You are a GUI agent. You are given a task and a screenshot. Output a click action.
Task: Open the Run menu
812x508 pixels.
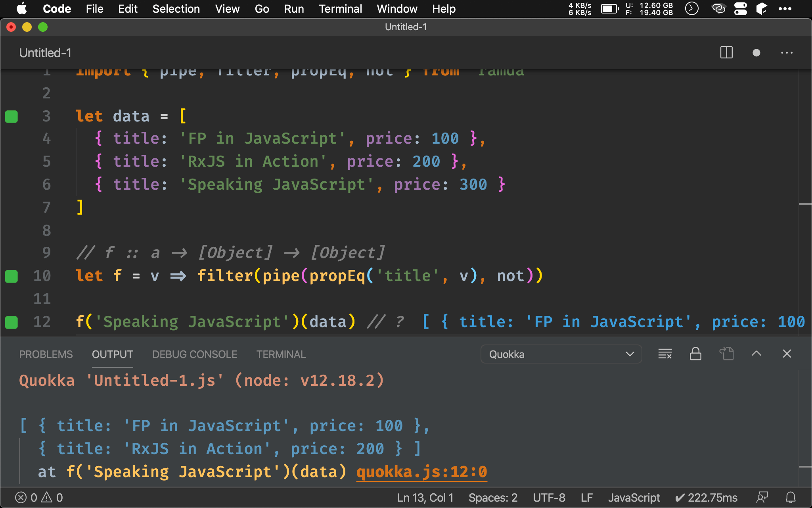click(294, 9)
